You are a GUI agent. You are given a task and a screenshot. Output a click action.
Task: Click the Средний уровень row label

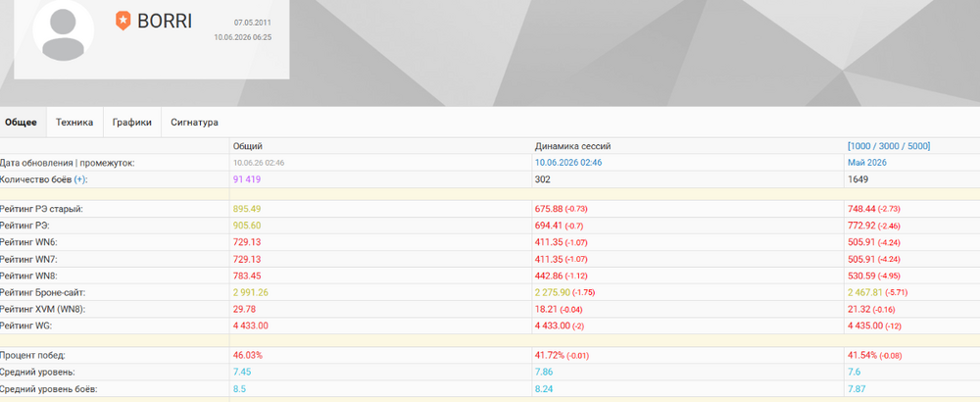point(35,372)
